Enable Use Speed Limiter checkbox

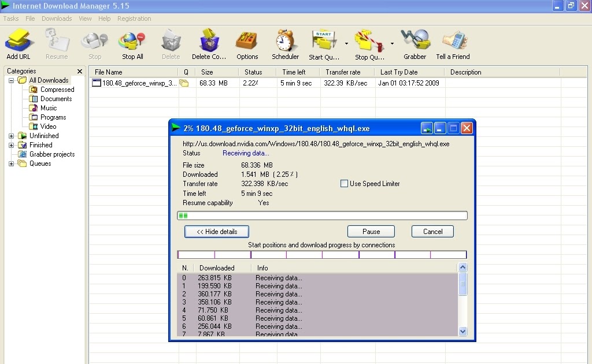tap(344, 184)
